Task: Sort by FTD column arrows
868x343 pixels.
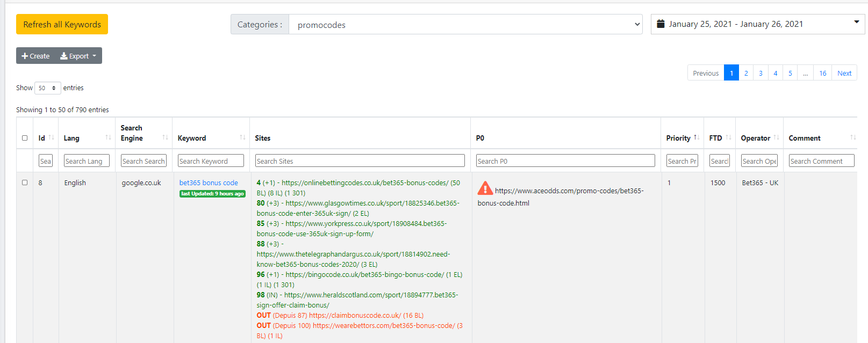Action: [728, 138]
